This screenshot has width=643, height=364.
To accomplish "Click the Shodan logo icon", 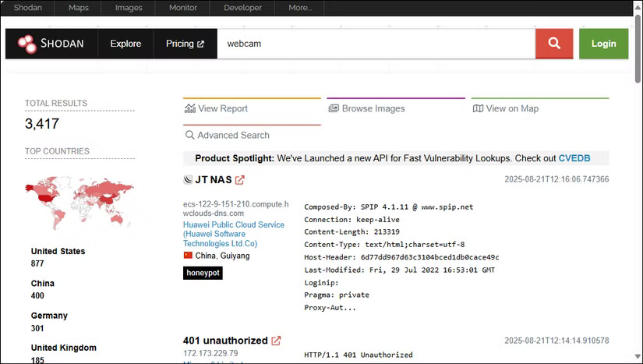I will pos(27,44).
